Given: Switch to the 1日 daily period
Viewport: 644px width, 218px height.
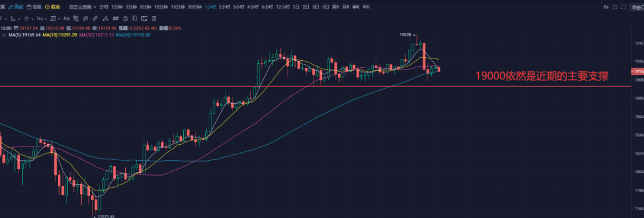Looking at the screenshot, I should 296,7.
